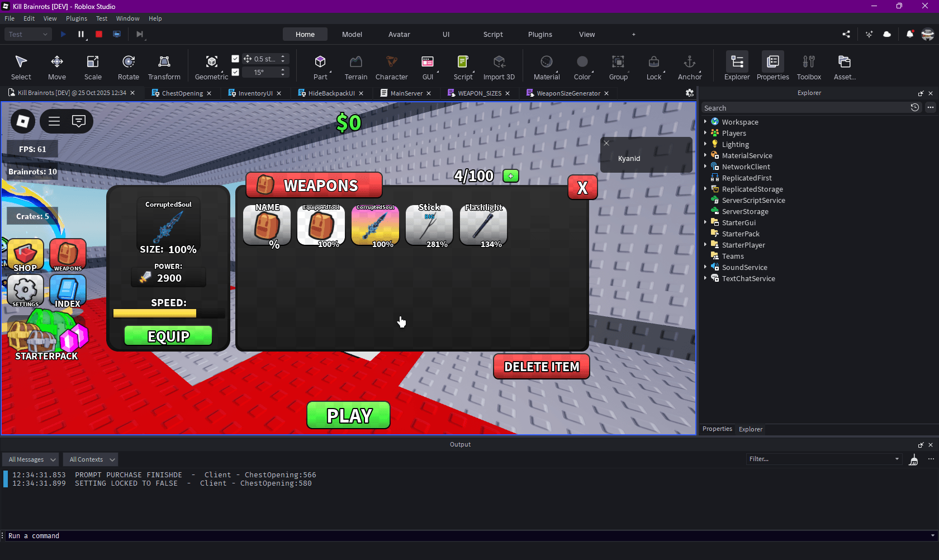The height and width of the screenshot is (560, 939).
Task: Expand the StarterPlayer node
Action: [705, 245]
